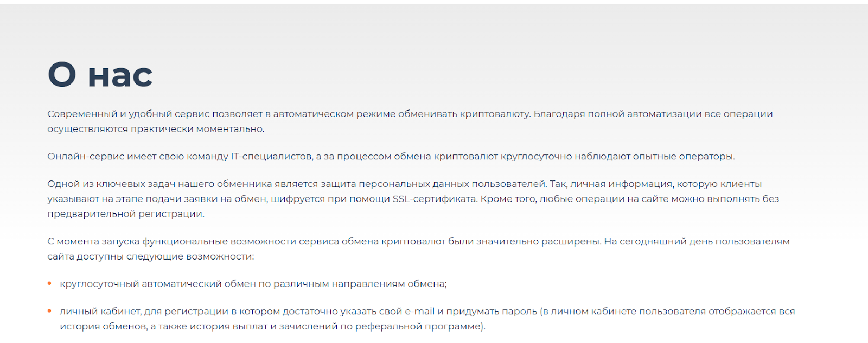The image size is (868, 343).
Task: Click the "О нас" page heading
Action: tap(100, 74)
